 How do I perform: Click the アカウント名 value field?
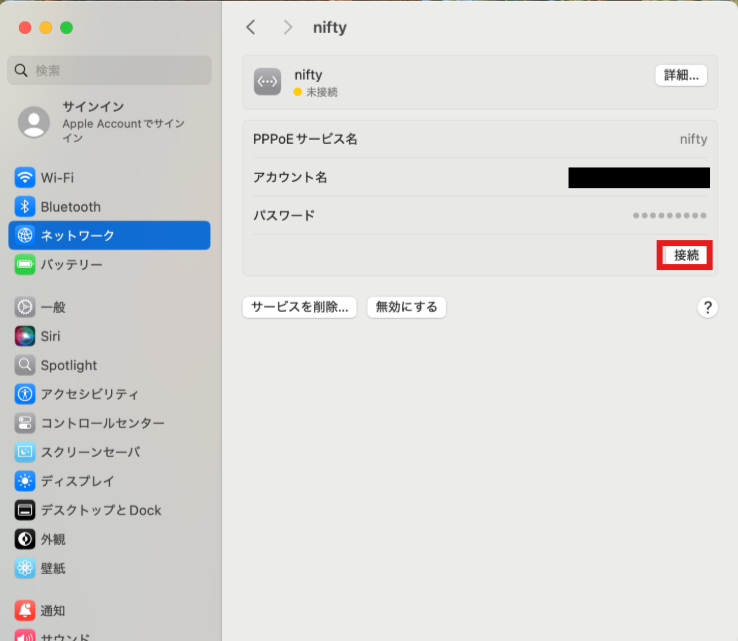click(x=639, y=177)
